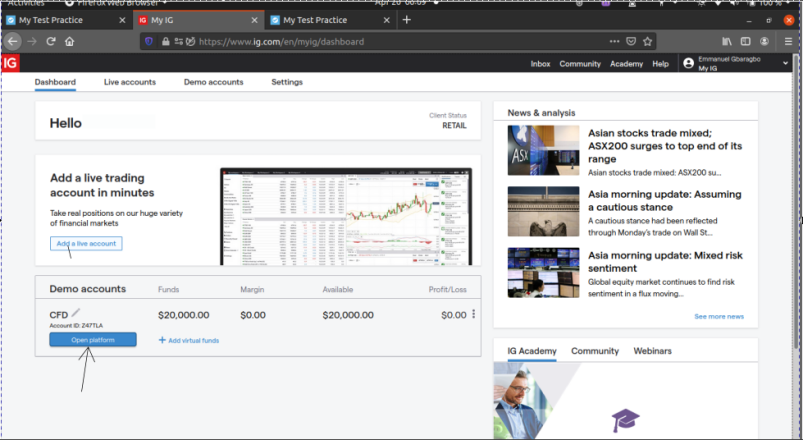Screen dimensions: 804x440
Task: Click the trading floor news thumbnail
Action: pos(543,272)
